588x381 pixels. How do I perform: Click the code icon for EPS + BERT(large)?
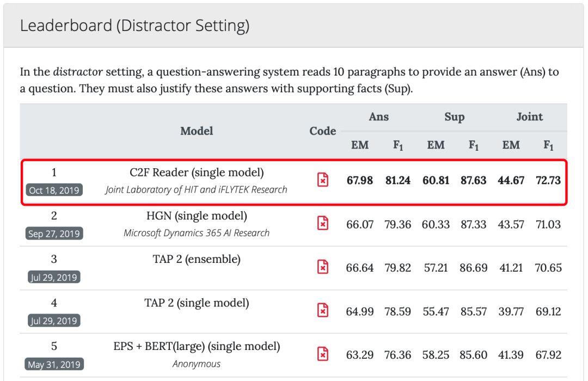point(323,354)
